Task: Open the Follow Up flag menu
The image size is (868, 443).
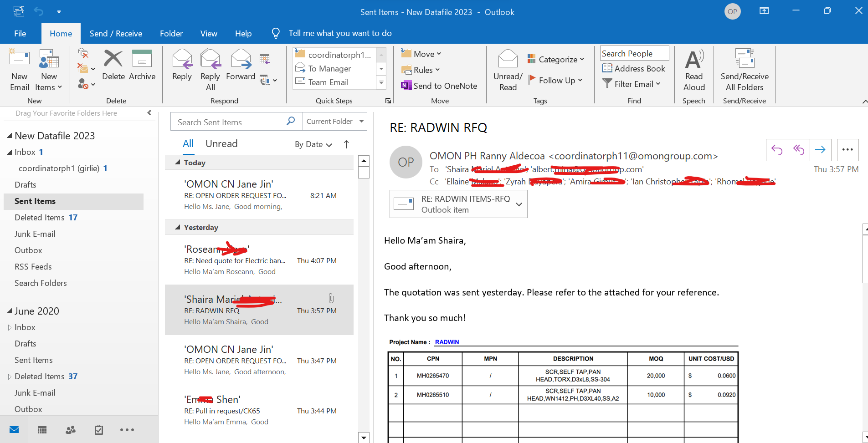Action: (555, 80)
